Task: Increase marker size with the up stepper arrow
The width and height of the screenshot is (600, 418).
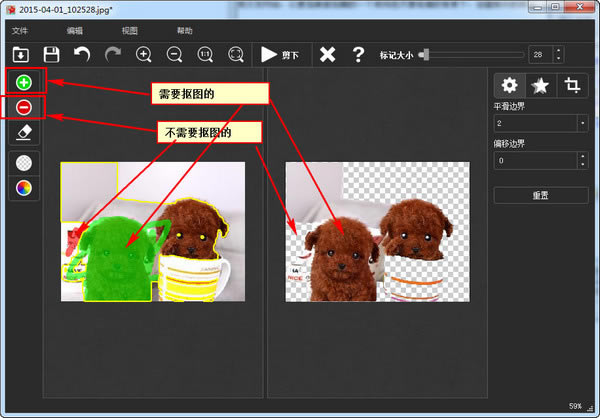Action: click(x=558, y=51)
